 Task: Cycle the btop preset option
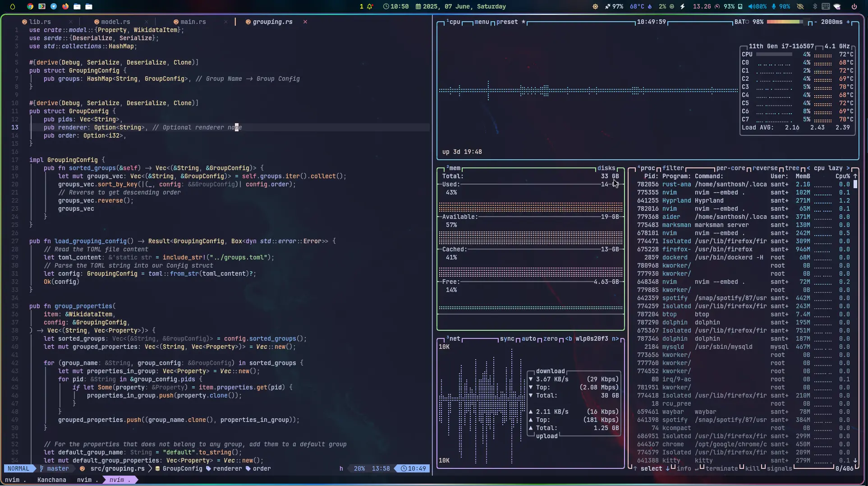tap(510, 22)
